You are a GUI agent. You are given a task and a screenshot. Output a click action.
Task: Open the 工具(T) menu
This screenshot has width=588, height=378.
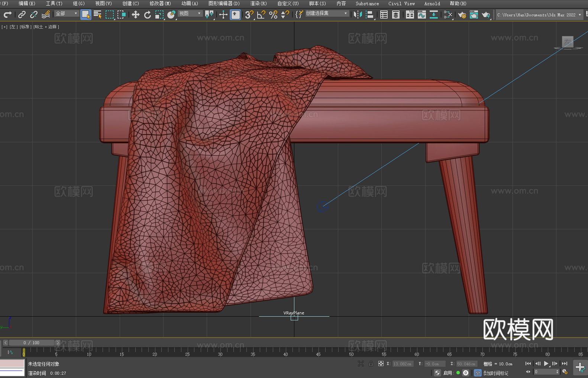click(x=54, y=3)
